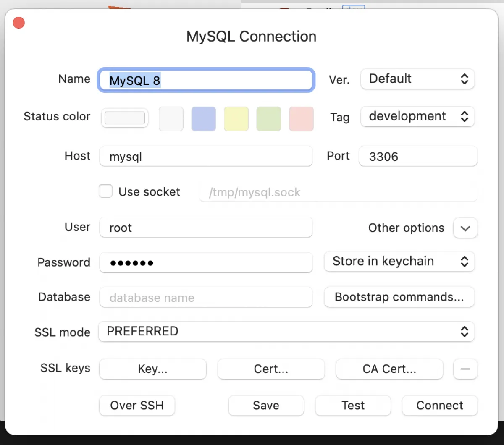The width and height of the screenshot is (504, 445).
Task: Select the yellow status color swatch
Action: pyautogui.click(x=236, y=119)
